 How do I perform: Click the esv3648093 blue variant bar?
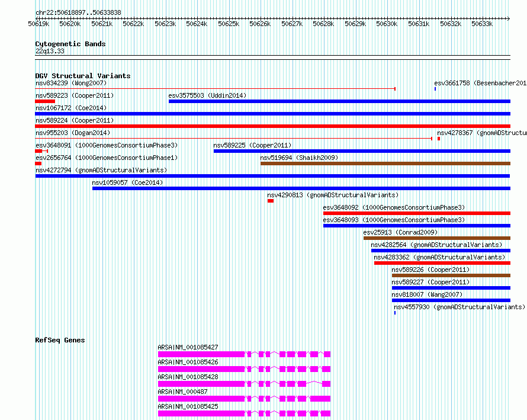[x=417, y=226]
